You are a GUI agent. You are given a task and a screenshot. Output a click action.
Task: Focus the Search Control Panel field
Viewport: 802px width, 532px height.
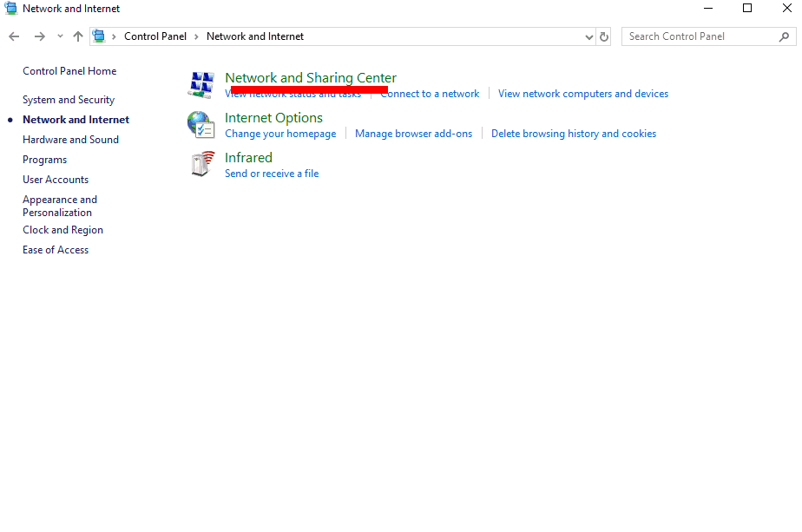tap(699, 36)
